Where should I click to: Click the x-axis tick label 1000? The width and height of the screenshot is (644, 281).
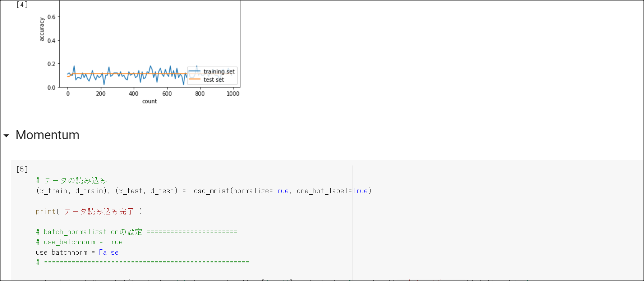pyautogui.click(x=233, y=94)
